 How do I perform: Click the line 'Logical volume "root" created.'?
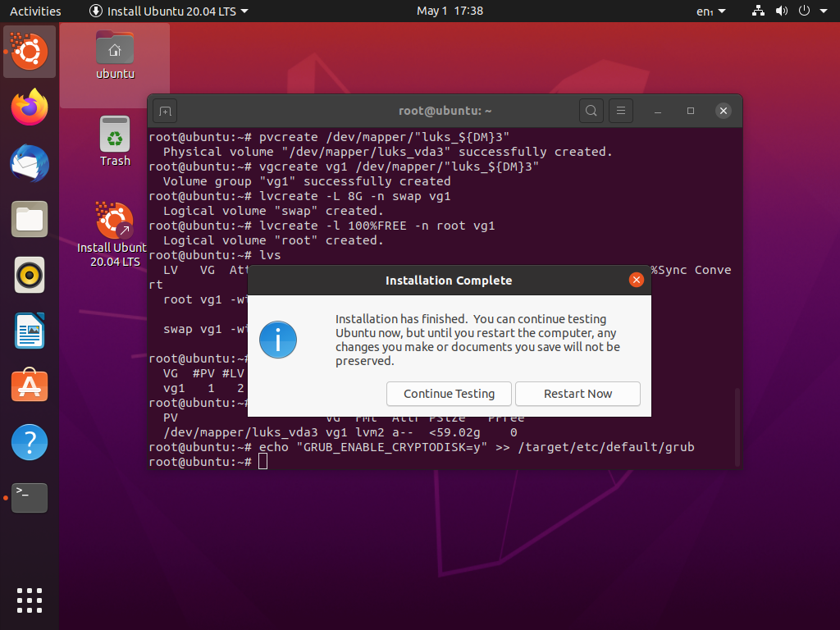click(x=273, y=240)
